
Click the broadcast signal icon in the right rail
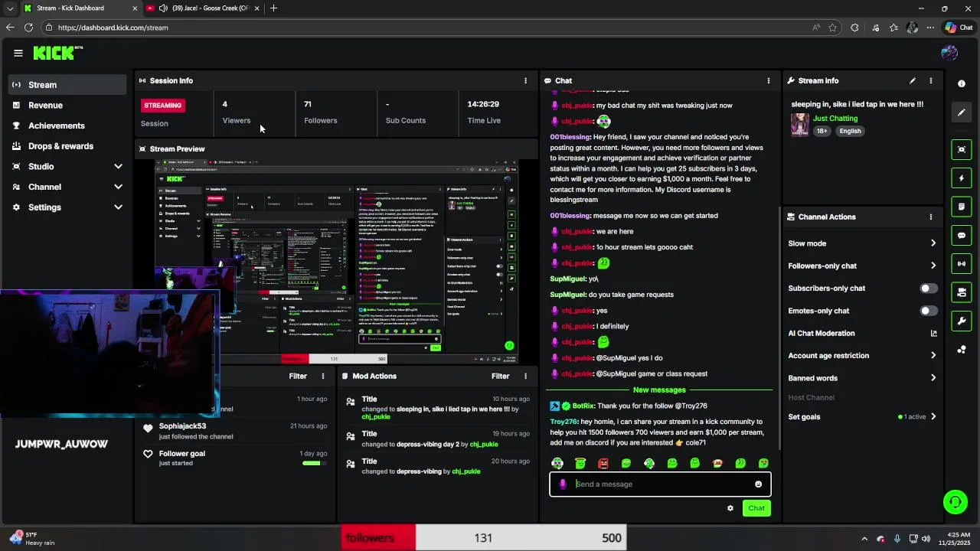point(962,263)
